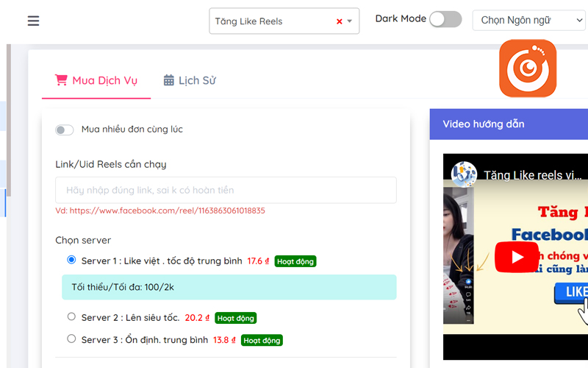This screenshot has height=368, width=588.
Task: Click Hoạt động badge for Server 3
Action: click(x=262, y=340)
